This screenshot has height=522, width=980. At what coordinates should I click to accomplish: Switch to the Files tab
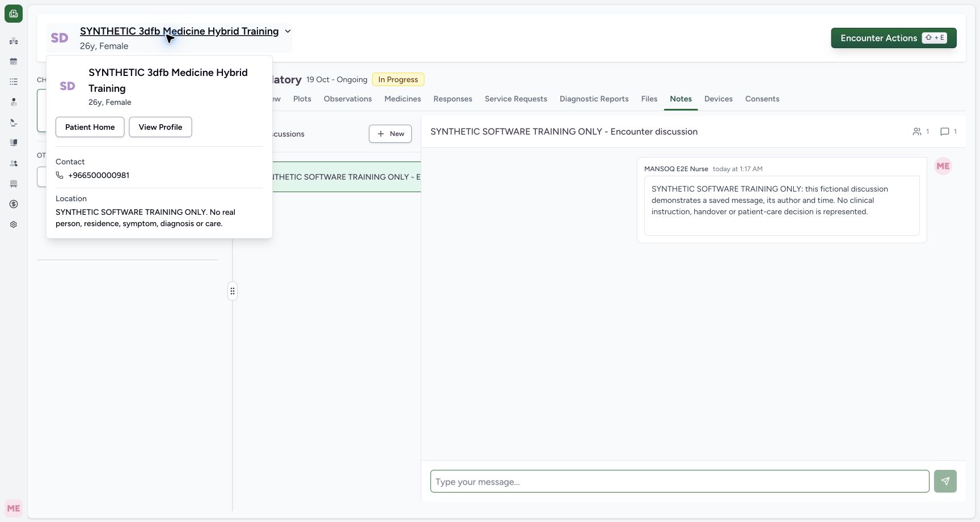[x=649, y=99]
